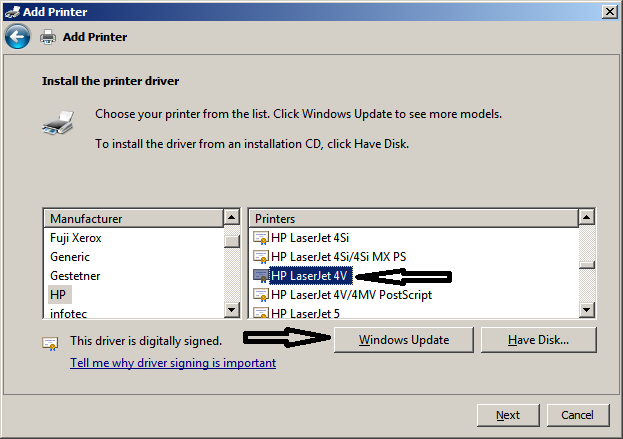Click the certificate icon for HP LaserJet 5
This screenshot has height=439, width=623.
pos(261,313)
